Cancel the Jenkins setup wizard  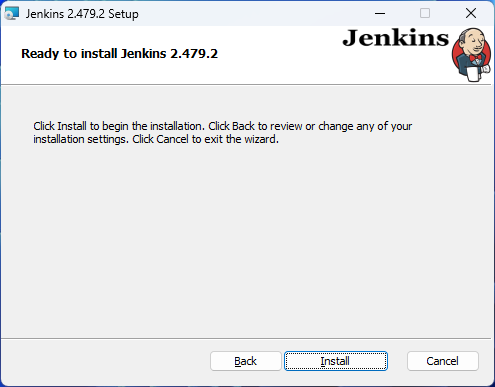(x=443, y=361)
